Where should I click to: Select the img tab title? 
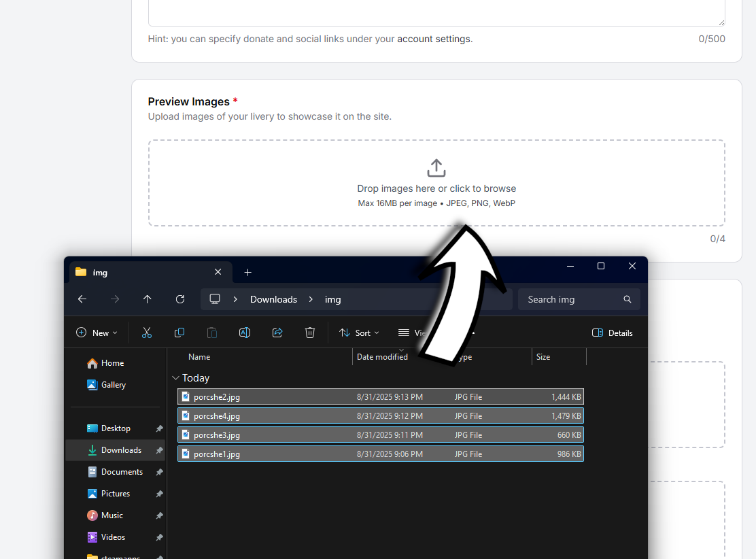(x=100, y=273)
